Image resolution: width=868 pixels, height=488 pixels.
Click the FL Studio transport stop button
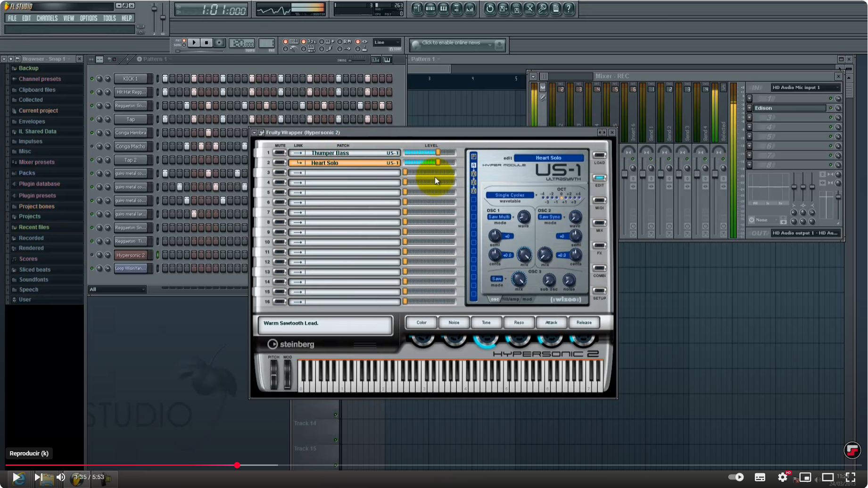[x=207, y=43]
